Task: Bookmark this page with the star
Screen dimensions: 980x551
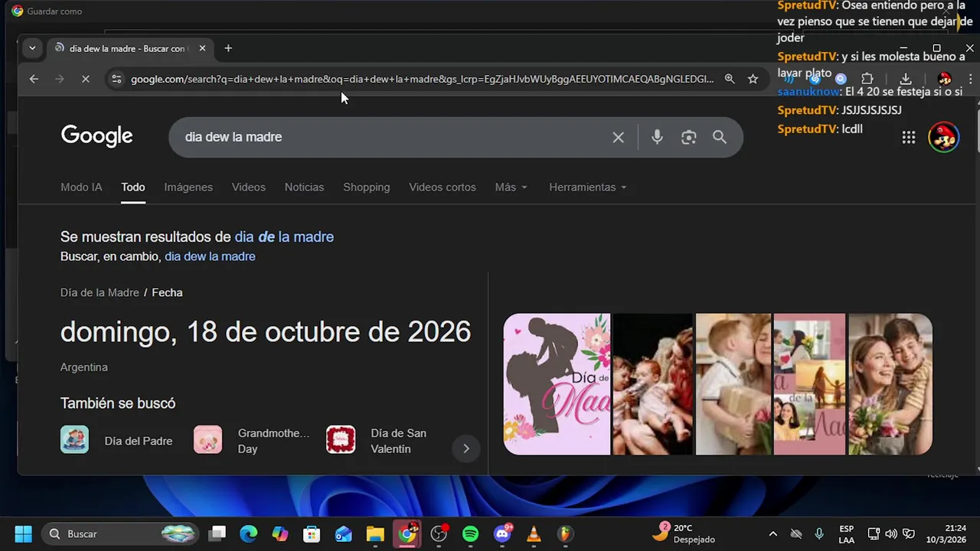Action: point(753,79)
